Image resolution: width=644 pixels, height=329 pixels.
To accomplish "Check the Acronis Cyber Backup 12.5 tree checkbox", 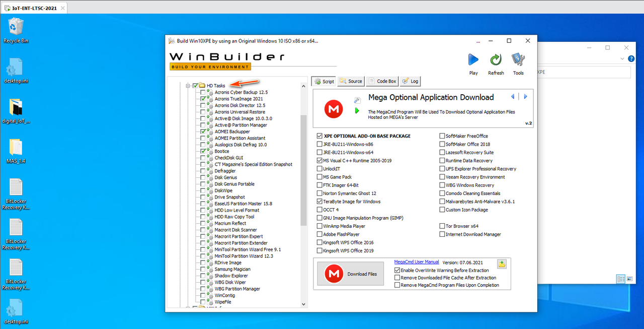I will click(x=203, y=92).
